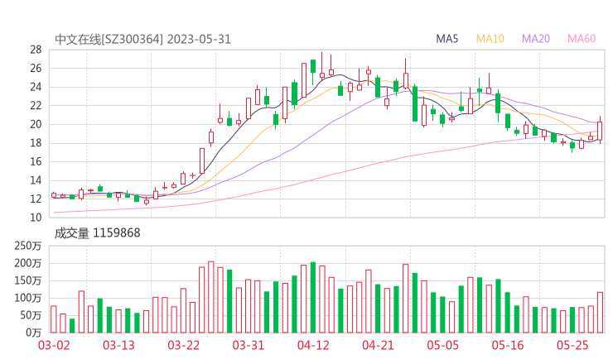Click the first volume bar above 03-02
Screen dimensions: 613x364
(54, 319)
